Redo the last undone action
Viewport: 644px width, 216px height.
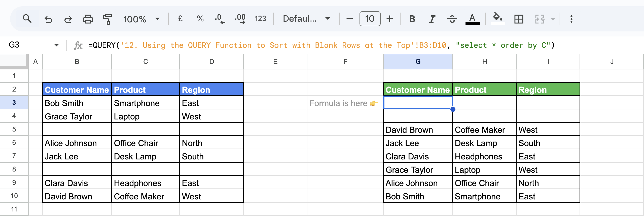(x=68, y=19)
